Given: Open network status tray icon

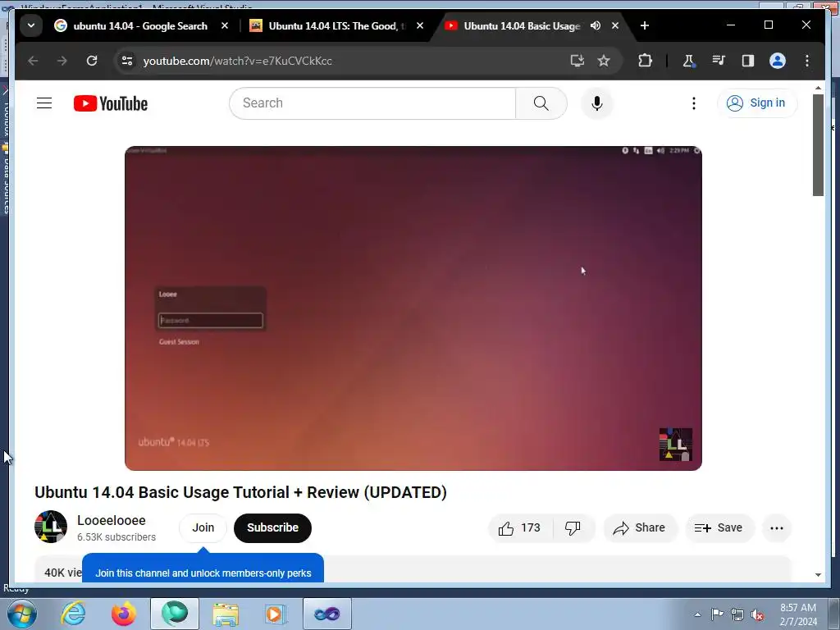Looking at the screenshot, I should (x=737, y=614).
